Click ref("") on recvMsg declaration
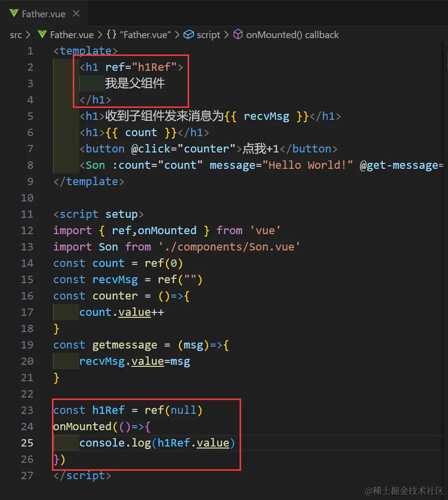This screenshot has width=448, height=500. point(180,279)
